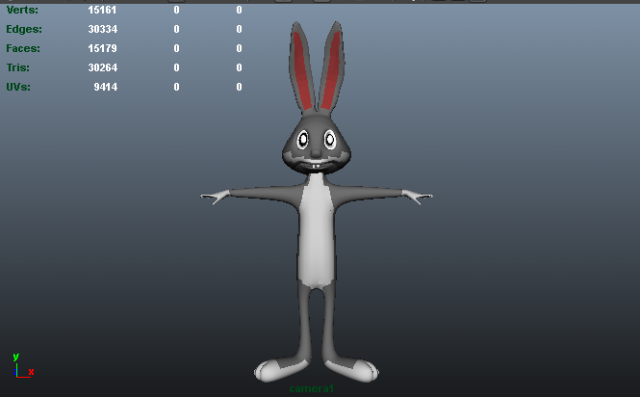This screenshot has width=640, height=397.
Task: Click the Verts: label in the heads-up display
Action: tap(22, 10)
